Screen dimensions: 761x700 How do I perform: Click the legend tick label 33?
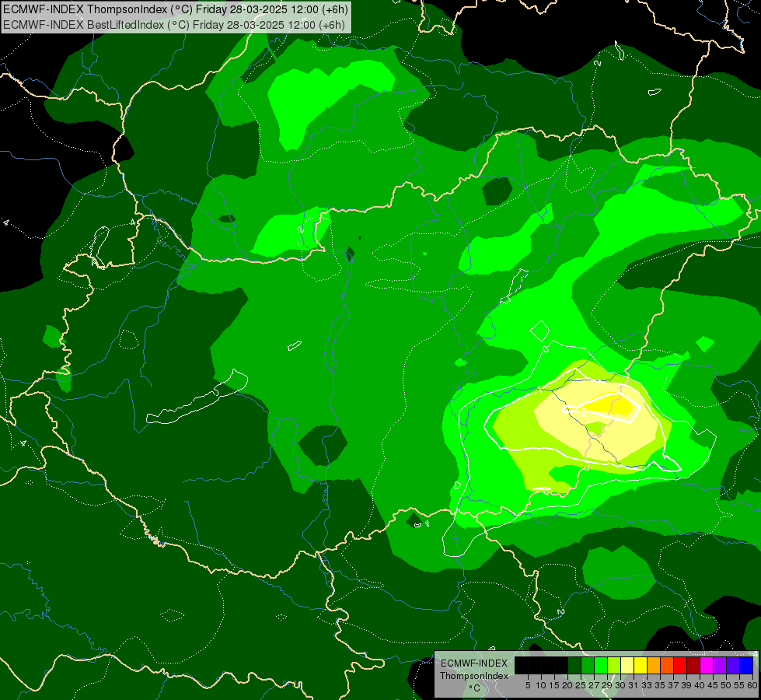click(647, 685)
